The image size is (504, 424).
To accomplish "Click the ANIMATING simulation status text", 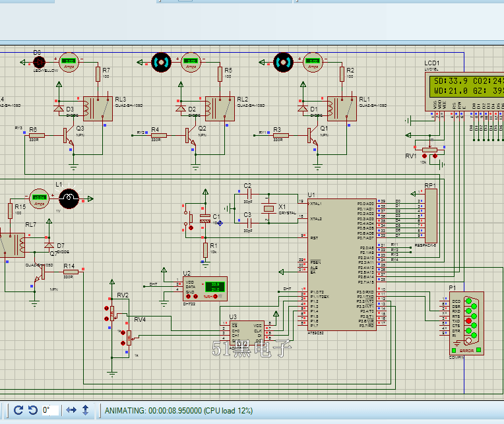I will click(179, 411).
